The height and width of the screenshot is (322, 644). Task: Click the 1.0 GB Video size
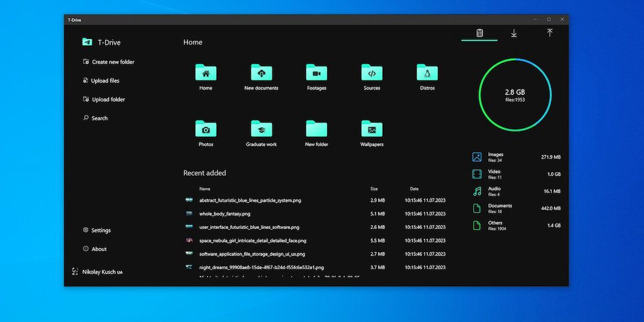point(553,174)
